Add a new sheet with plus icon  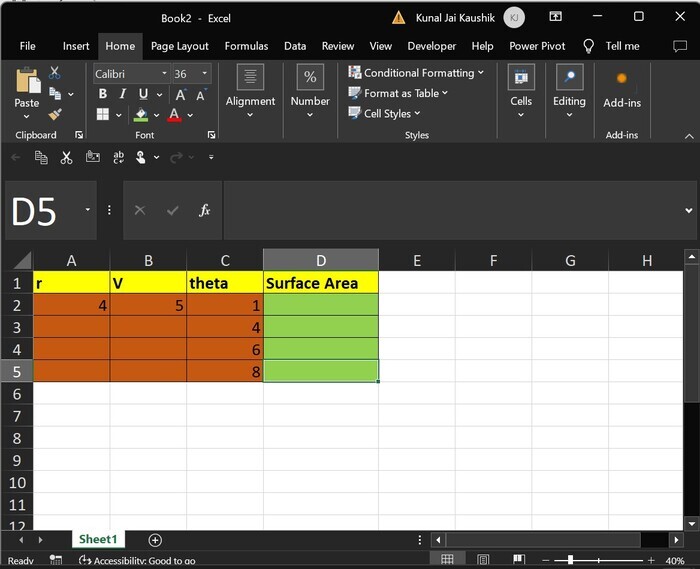point(155,540)
